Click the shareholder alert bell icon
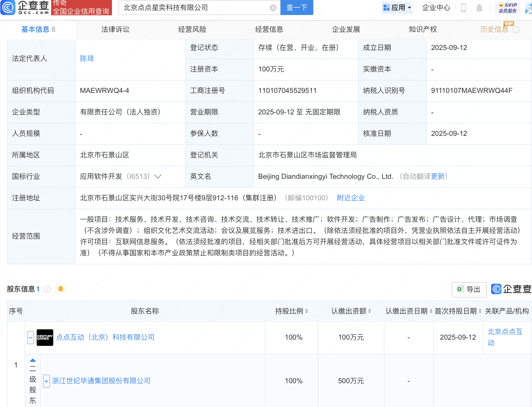Image resolution: width=532 pixels, height=407 pixels. tap(61, 289)
